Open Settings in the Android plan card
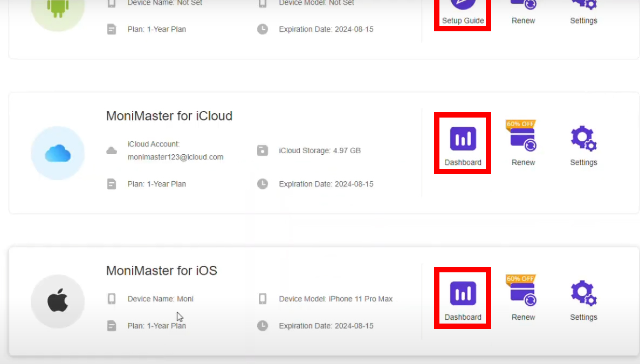The width and height of the screenshot is (640, 364). click(x=584, y=13)
